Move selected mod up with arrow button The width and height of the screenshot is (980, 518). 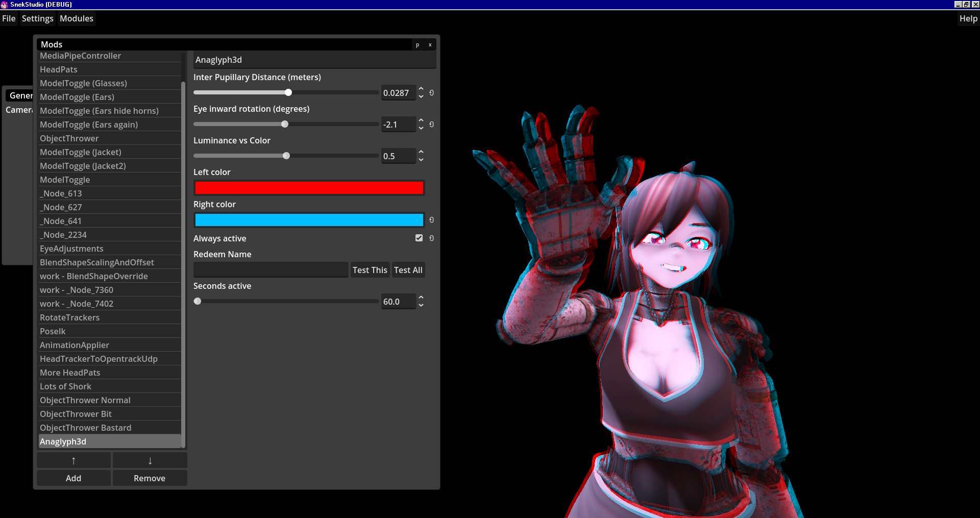[73, 461]
